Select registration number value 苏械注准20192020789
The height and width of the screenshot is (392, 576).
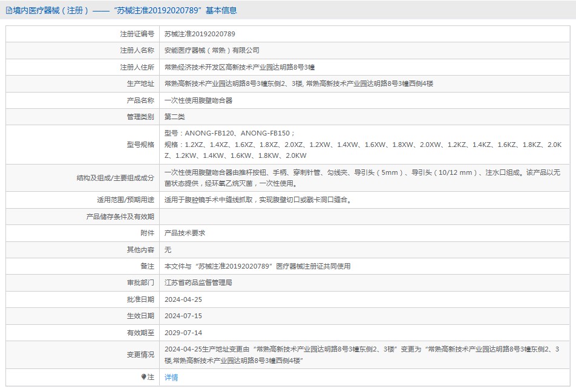[200, 34]
